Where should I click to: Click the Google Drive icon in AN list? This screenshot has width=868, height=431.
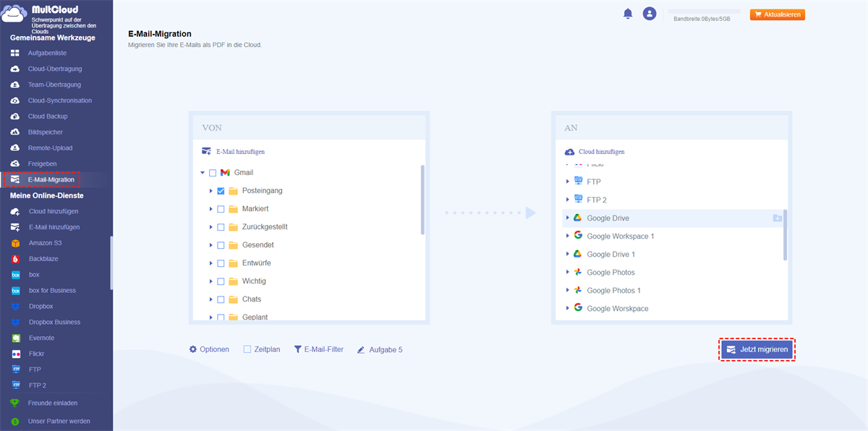pyautogui.click(x=578, y=218)
